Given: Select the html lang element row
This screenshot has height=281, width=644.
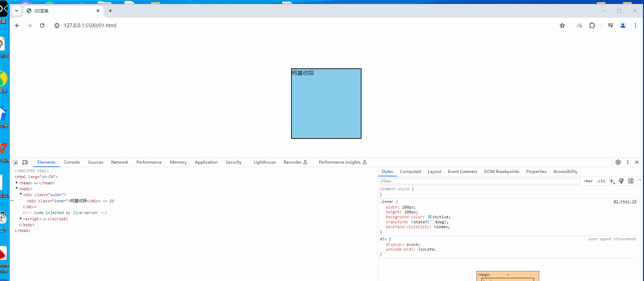Looking at the screenshot, I should (194, 177).
